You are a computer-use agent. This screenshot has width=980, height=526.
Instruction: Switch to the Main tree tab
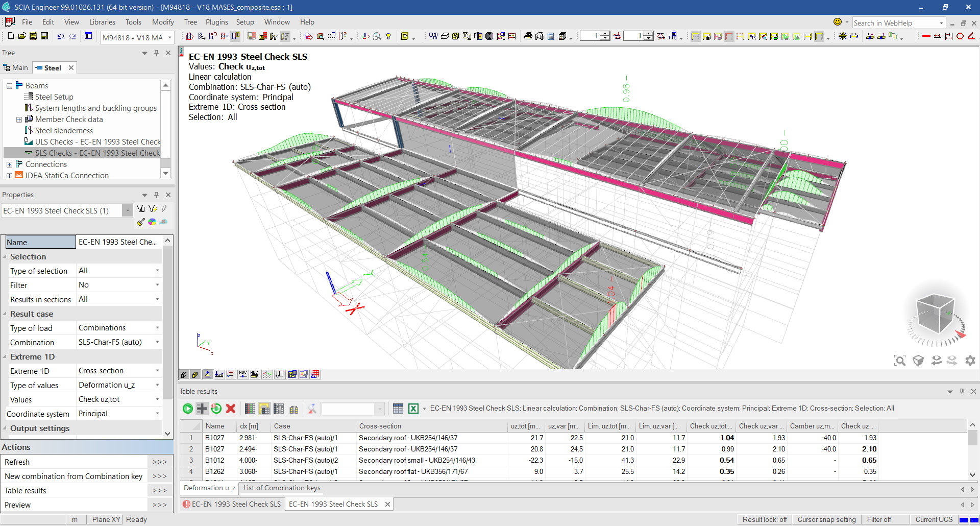tap(16, 67)
